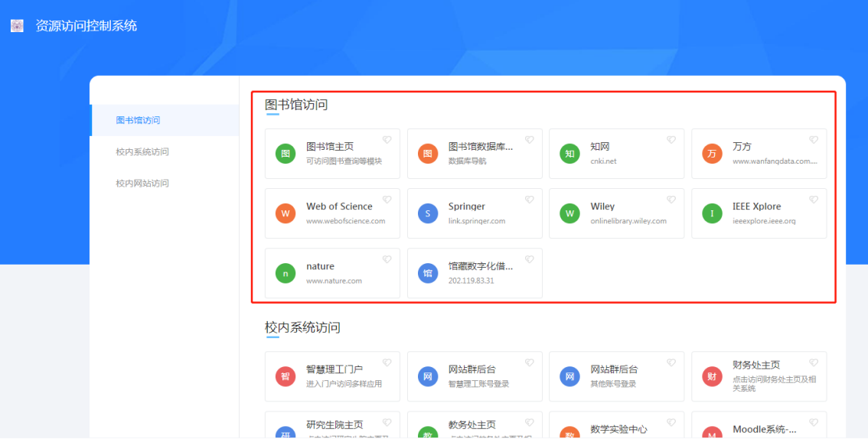The width and height of the screenshot is (868, 439).
Task: Open the 教务处主页 title link
Action: click(x=472, y=425)
